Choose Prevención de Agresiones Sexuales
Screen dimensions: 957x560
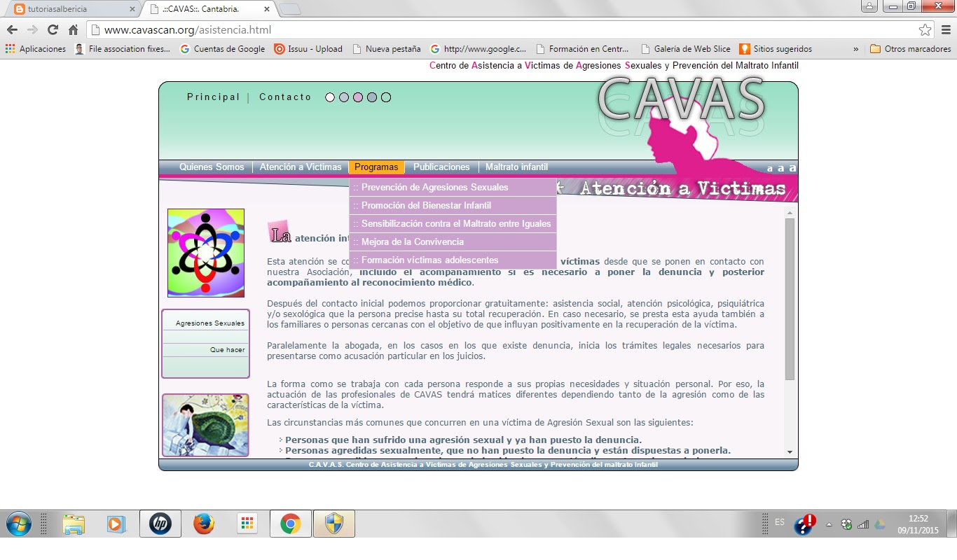[x=453, y=188]
